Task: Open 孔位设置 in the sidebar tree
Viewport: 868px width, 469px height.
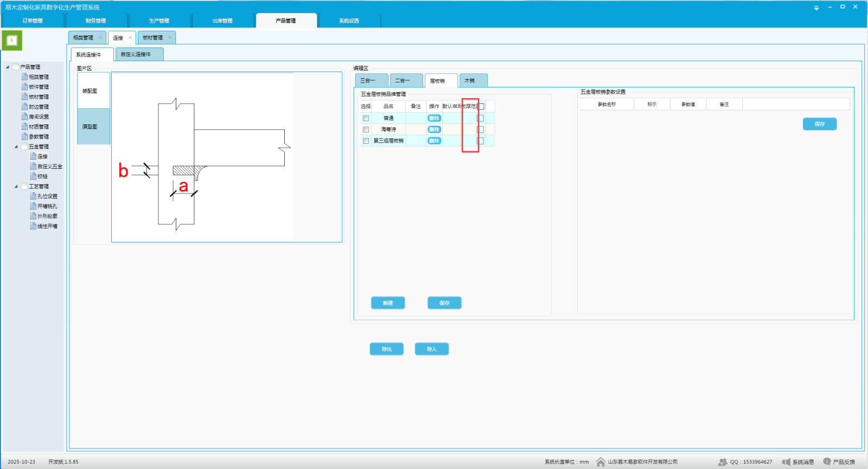Action: 47,197
